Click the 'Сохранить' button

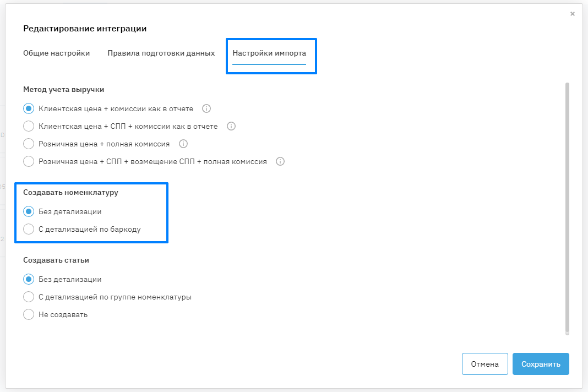(x=541, y=364)
